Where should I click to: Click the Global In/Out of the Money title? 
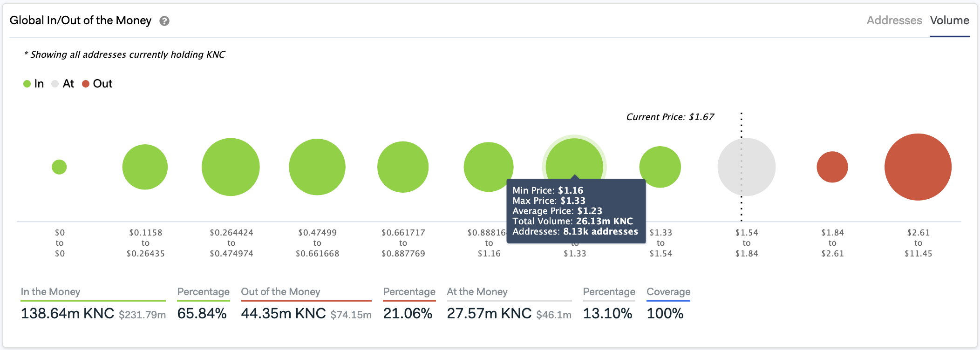tap(81, 20)
